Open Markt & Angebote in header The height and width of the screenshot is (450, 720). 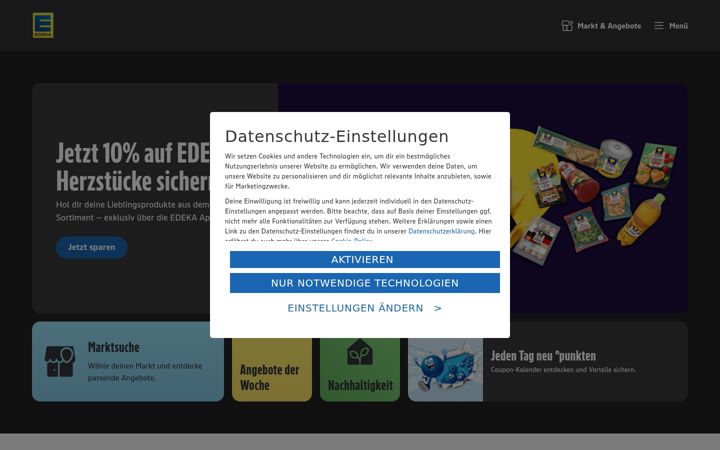tap(602, 26)
